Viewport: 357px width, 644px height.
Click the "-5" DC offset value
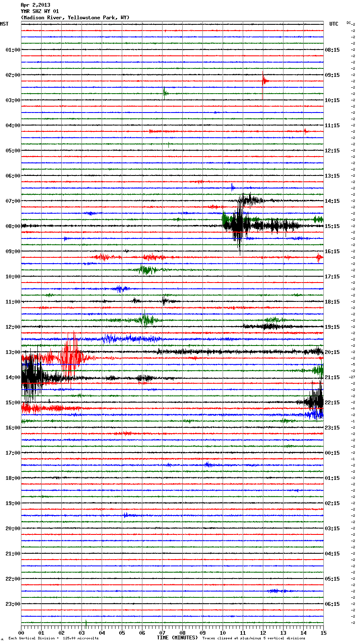pyautogui.click(x=353, y=364)
